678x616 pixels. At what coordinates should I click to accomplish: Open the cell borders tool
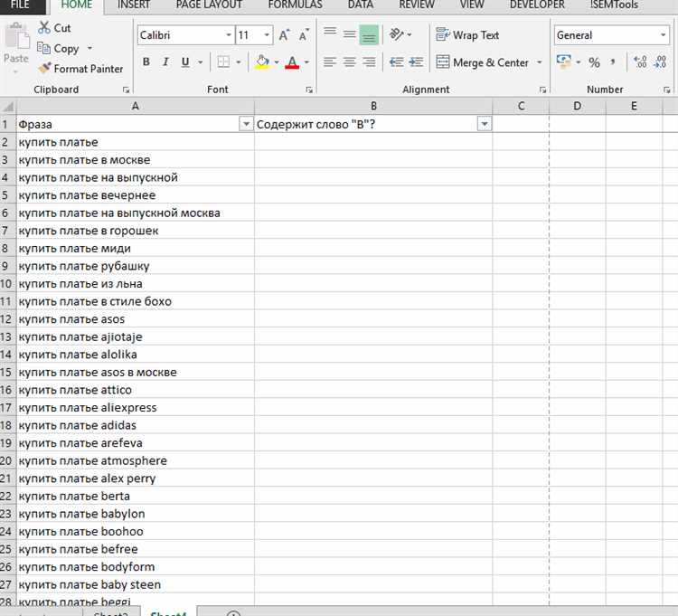point(223,62)
